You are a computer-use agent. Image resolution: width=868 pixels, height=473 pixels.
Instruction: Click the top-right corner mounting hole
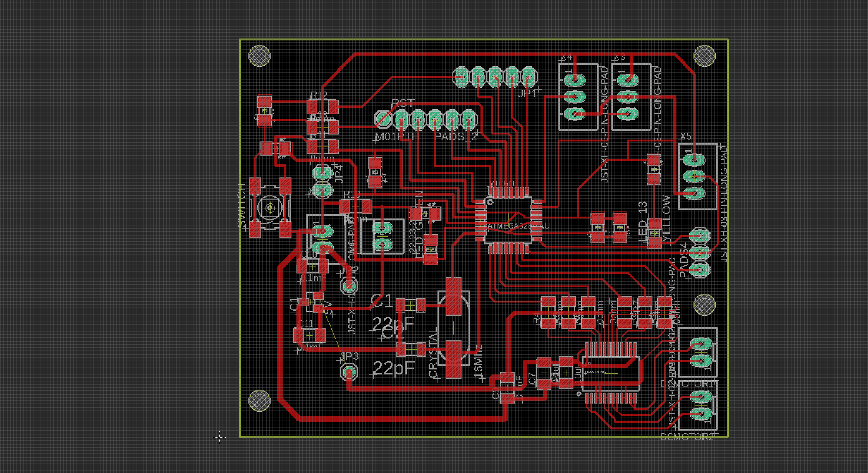(704, 56)
